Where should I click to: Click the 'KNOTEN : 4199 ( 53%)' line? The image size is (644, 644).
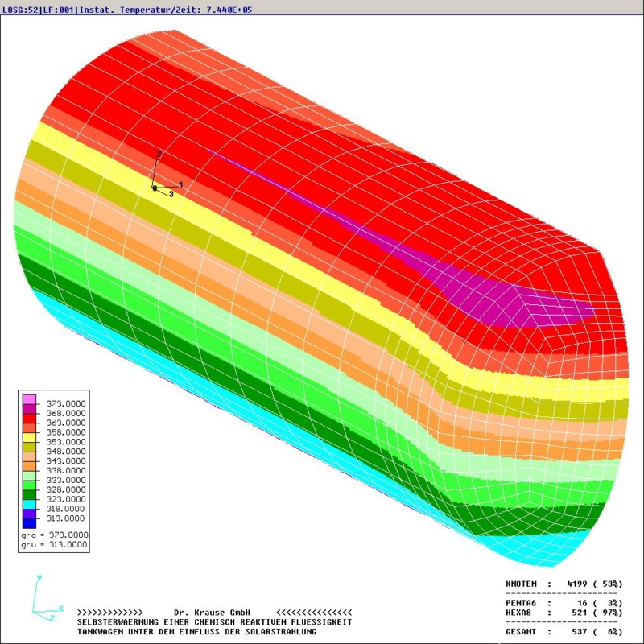point(564,584)
